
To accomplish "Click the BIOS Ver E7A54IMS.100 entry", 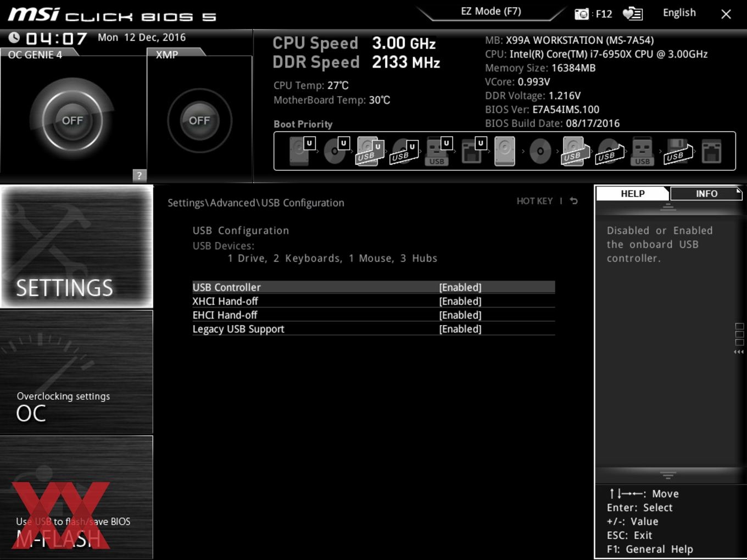I will pos(542,109).
